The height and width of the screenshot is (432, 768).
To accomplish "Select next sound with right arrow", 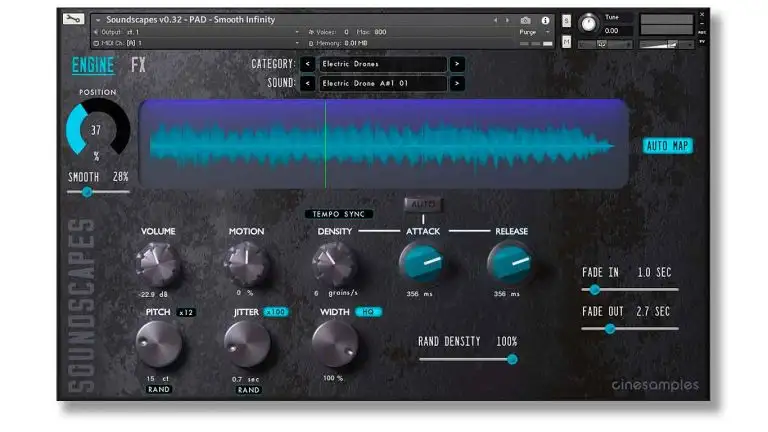I will click(x=457, y=83).
